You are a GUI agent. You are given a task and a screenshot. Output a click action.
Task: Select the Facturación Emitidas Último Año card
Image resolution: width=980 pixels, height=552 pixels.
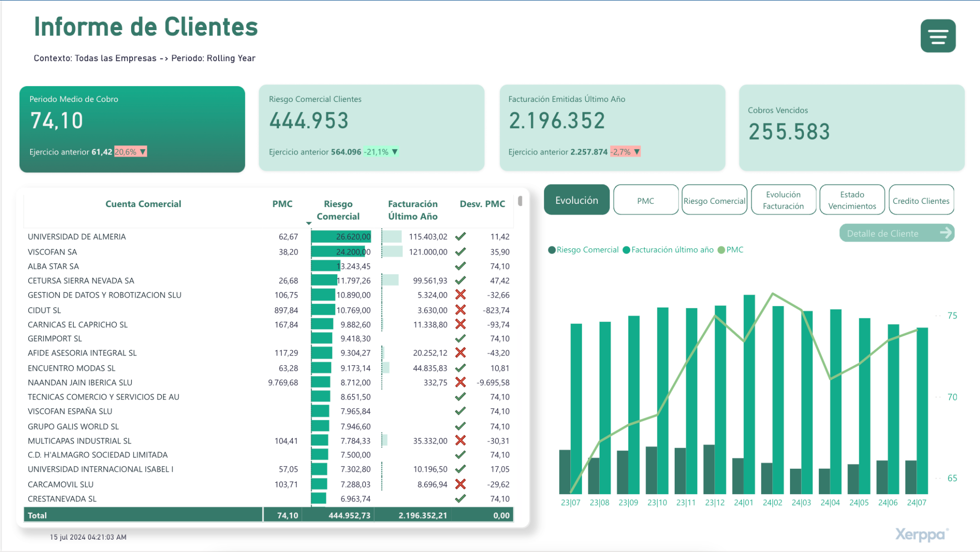[612, 128]
